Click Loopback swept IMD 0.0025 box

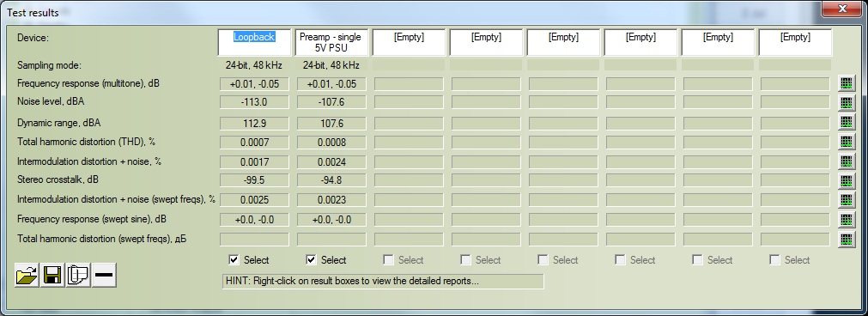(x=255, y=200)
